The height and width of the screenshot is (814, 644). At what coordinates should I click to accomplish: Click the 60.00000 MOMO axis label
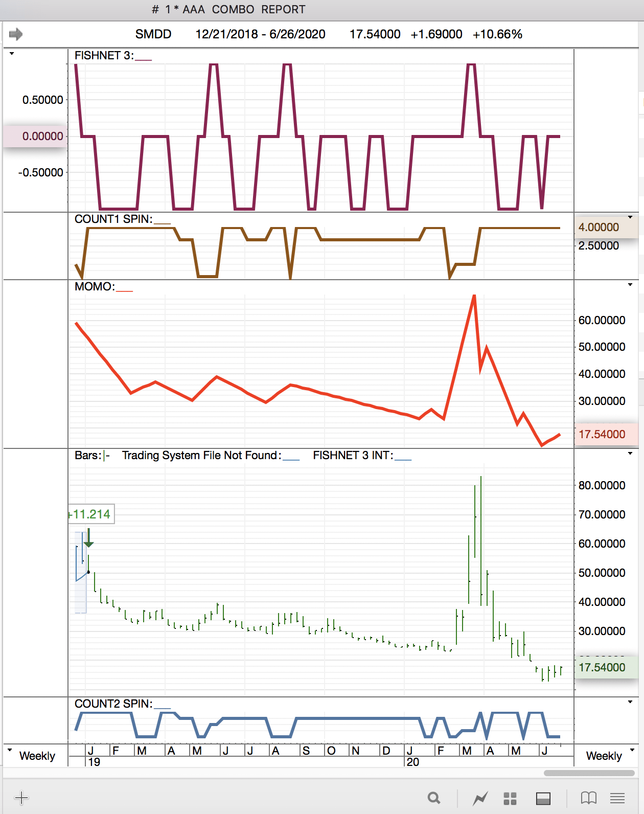point(602,320)
